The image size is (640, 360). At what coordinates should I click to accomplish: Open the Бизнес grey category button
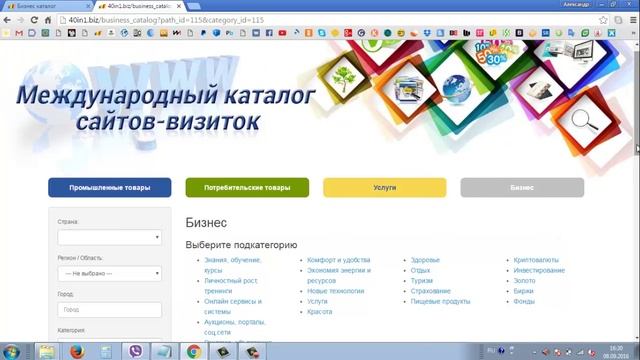[x=522, y=188]
